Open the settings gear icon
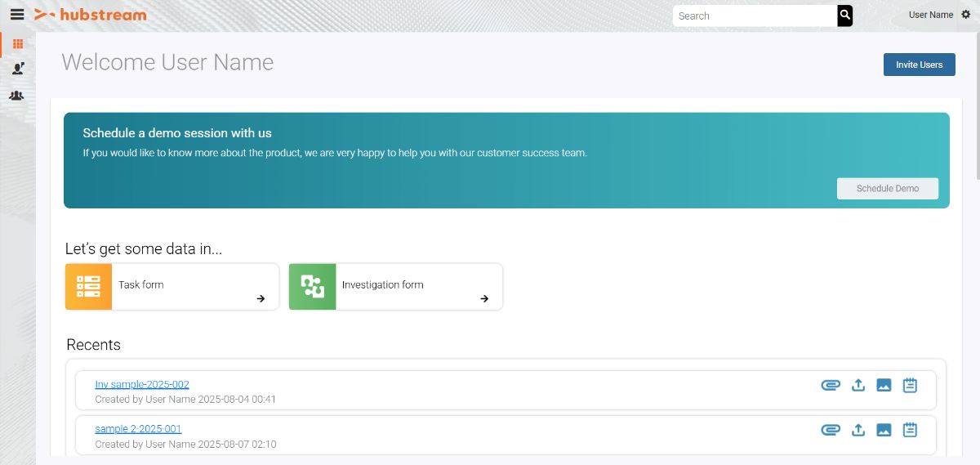This screenshot has height=465, width=980. [x=966, y=15]
